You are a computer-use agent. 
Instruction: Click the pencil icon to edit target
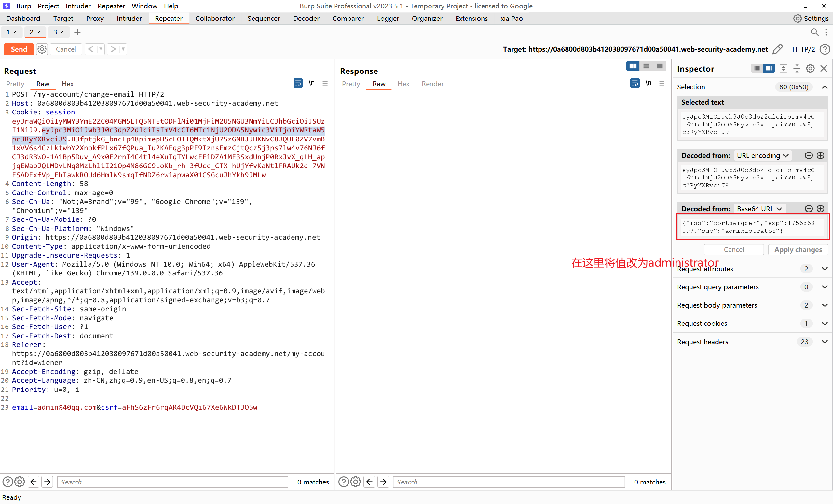(777, 49)
